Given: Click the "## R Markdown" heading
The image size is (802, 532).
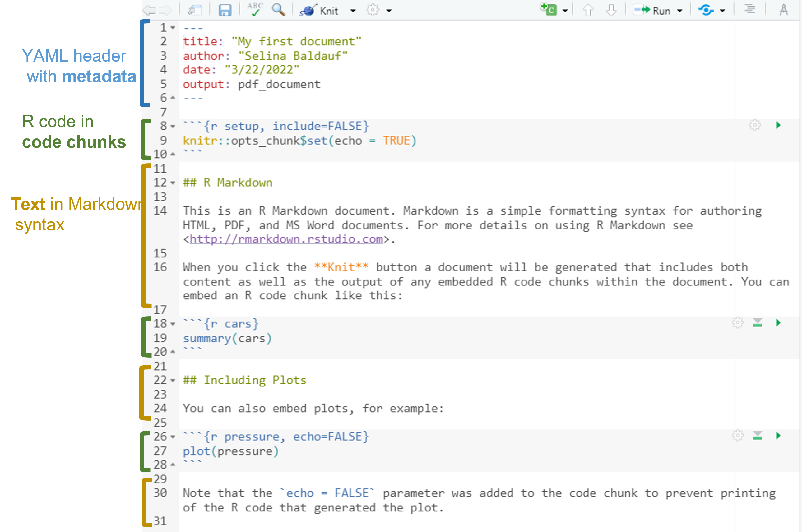Looking at the screenshot, I should click(x=228, y=183).
